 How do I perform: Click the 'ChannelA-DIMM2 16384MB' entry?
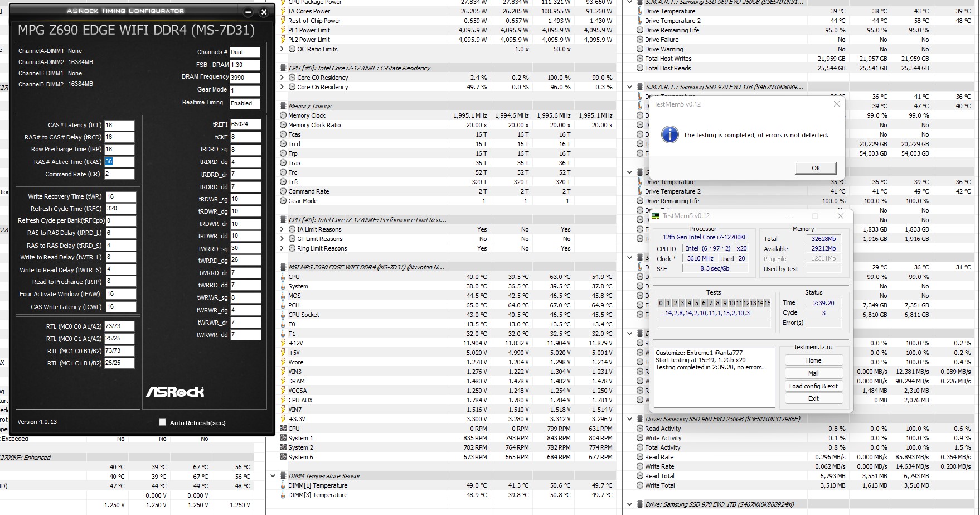point(56,62)
